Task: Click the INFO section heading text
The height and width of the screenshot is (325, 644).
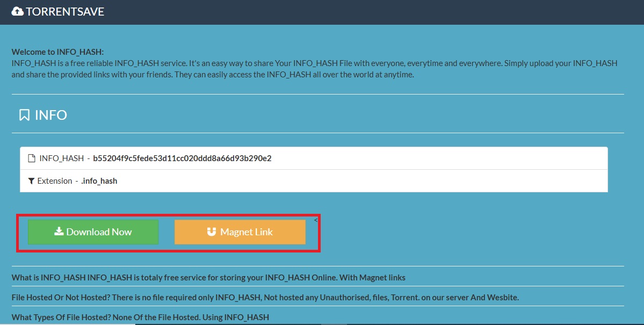Action: click(x=51, y=115)
